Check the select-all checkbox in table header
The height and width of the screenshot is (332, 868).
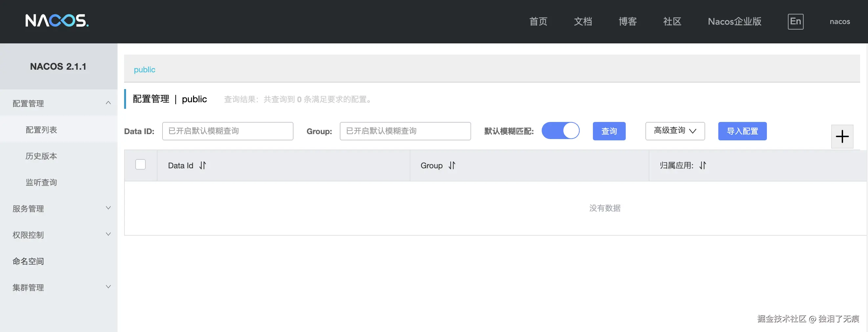point(141,164)
